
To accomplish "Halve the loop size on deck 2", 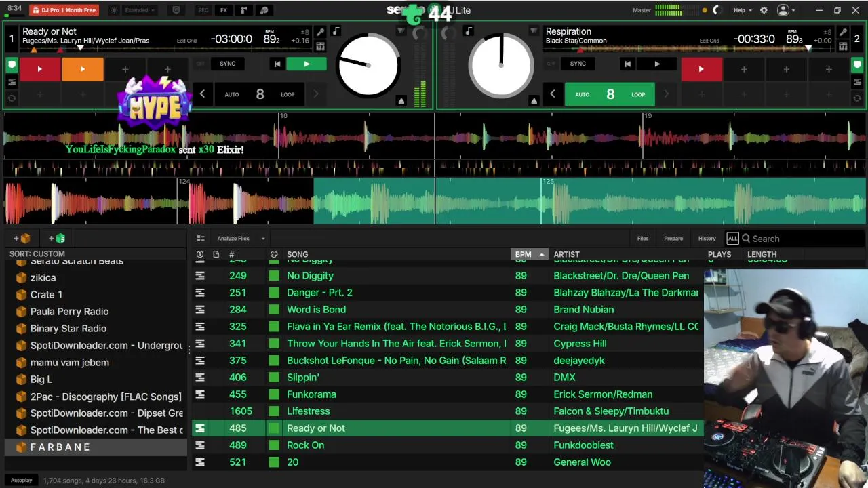I will [x=552, y=94].
